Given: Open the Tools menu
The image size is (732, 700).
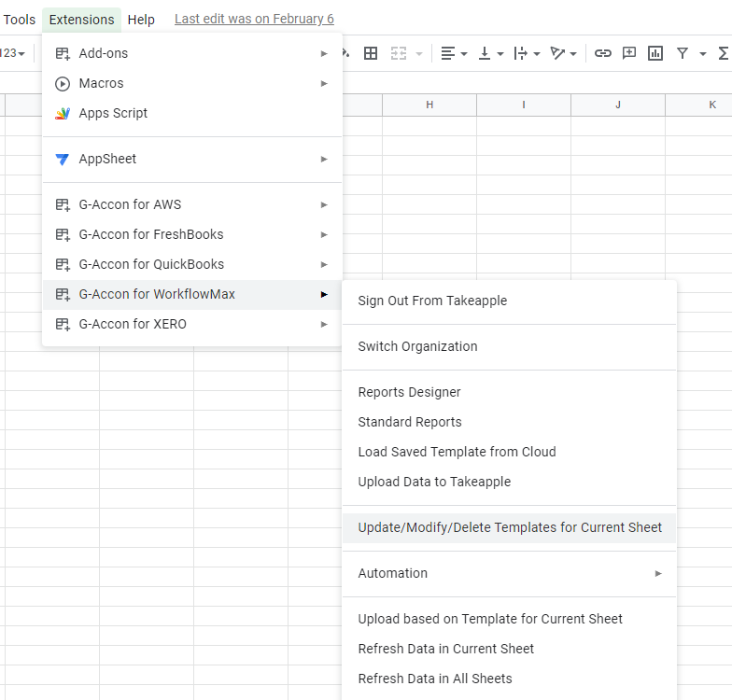Looking at the screenshot, I should pos(19,20).
